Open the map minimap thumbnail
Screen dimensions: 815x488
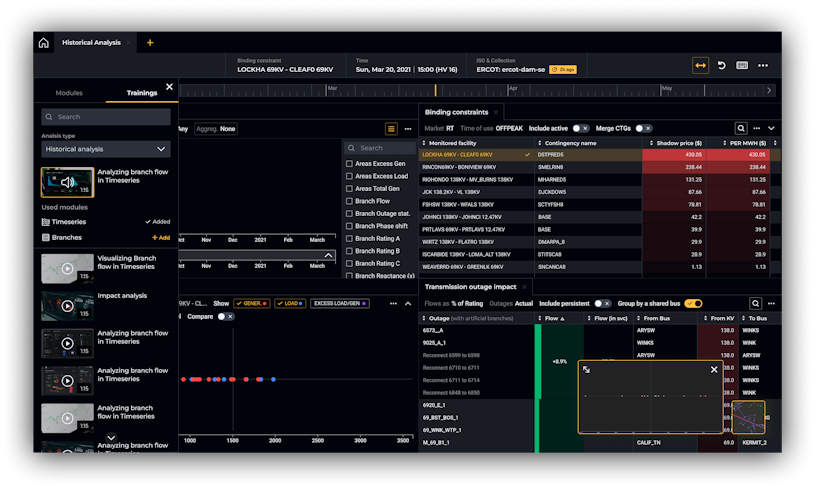[x=748, y=417]
